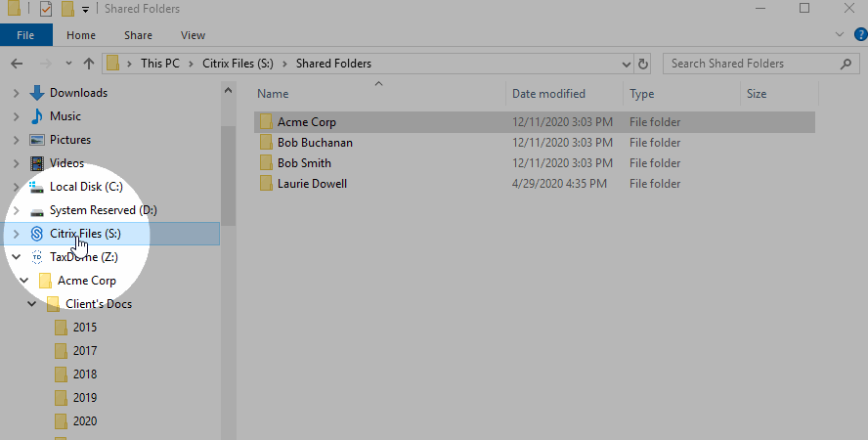Click the Properties checkmark icon in title bar

(x=46, y=9)
